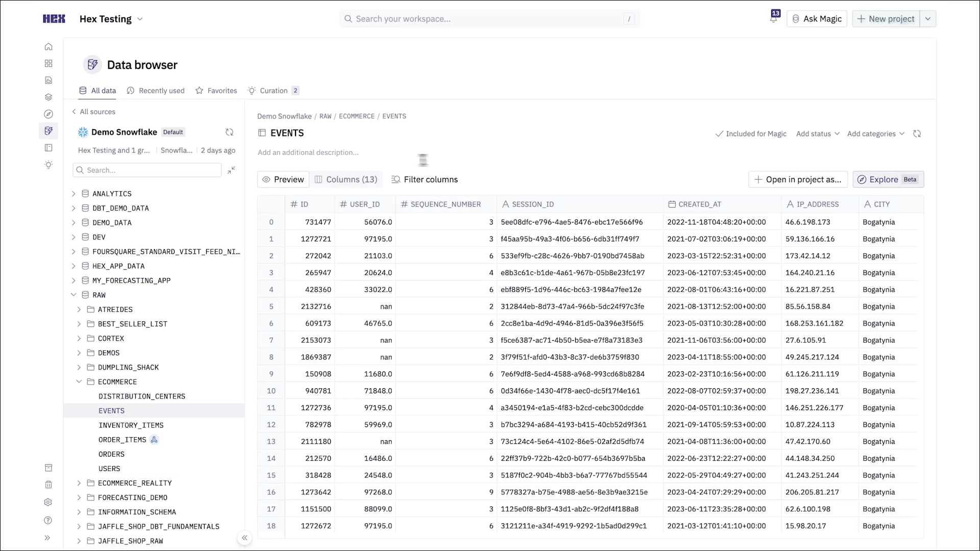Collapse the ECOMMERCE schema folder
The image size is (980, 551).
(79, 382)
